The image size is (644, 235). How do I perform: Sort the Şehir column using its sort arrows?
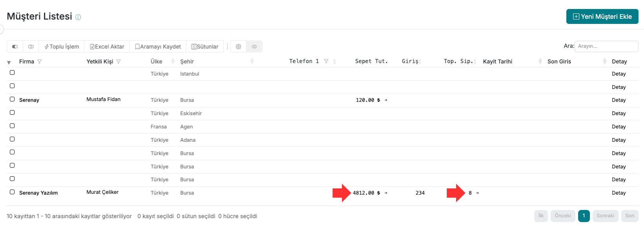(x=252, y=61)
